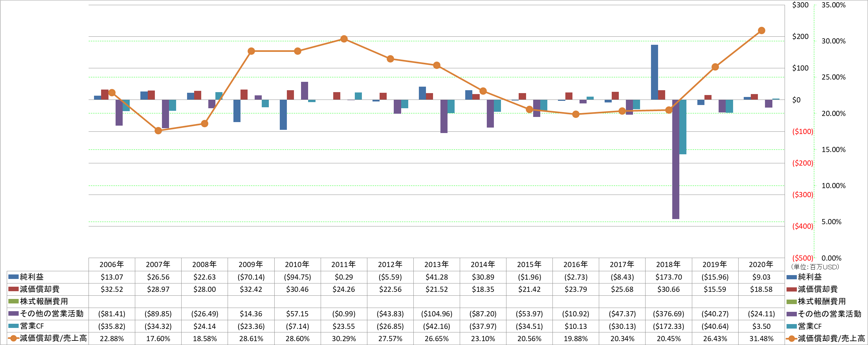The height and width of the screenshot is (345, 868).
Task: Select the 30.29% ratio cell
Action: point(344,338)
